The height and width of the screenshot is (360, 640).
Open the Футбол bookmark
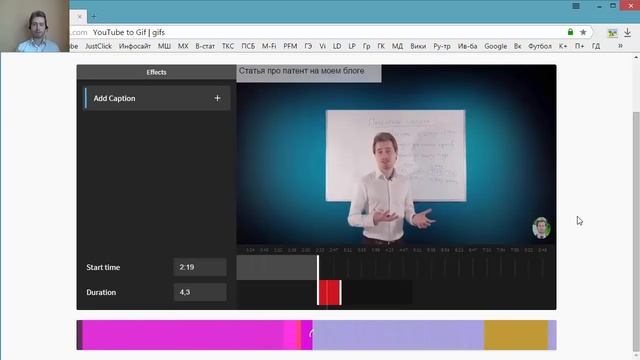540,46
